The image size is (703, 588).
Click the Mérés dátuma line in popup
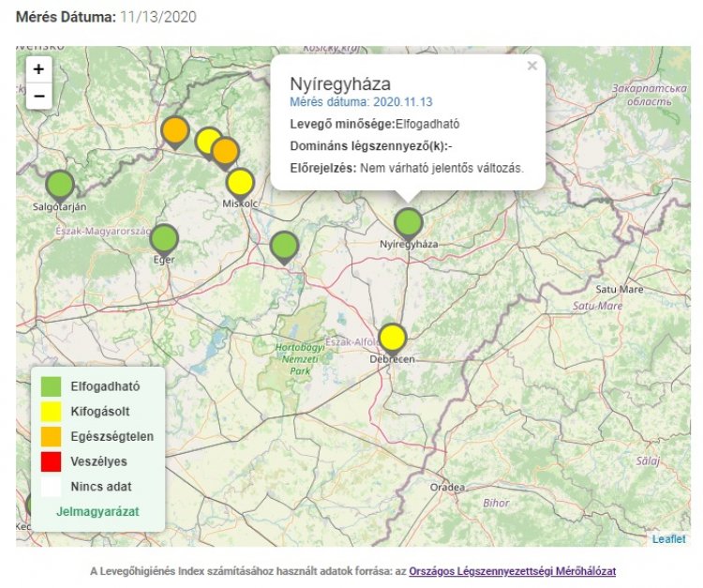pyautogui.click(x=361, y=101)
